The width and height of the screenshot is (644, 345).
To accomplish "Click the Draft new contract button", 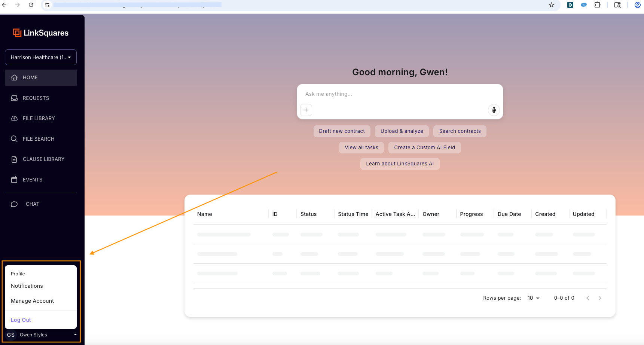I will 342,131.
